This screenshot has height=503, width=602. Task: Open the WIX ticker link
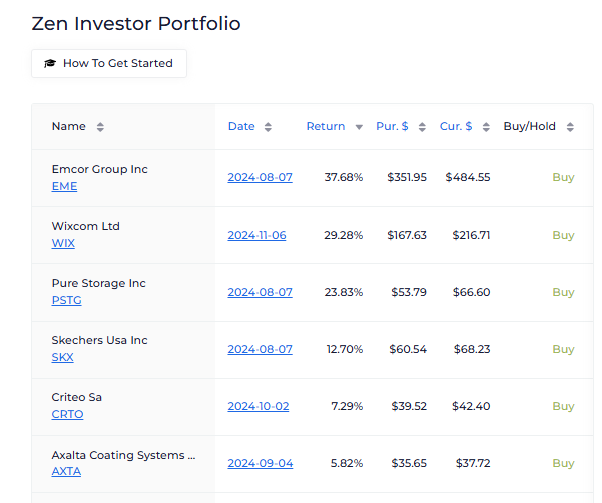click(63, 243)
